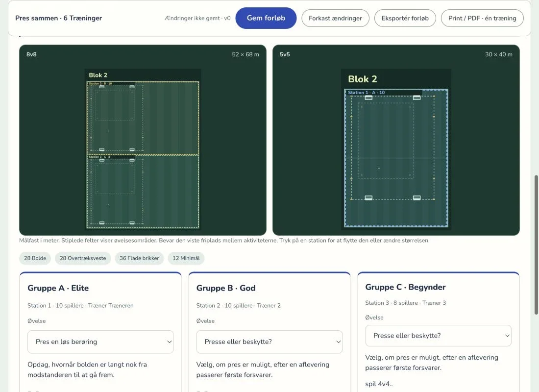This screenshot has height=392, width=539.
Task: Click Station 2 · 10 spillere · Træner 2
Action: point(238,305)
